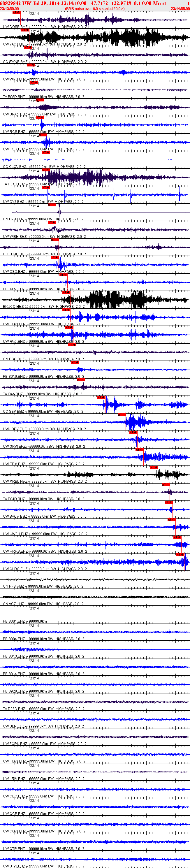Select the start time 23:13:50.00 label
This screenshot has height=868, width=190.
pyautogui.click(x=9, y=8)
